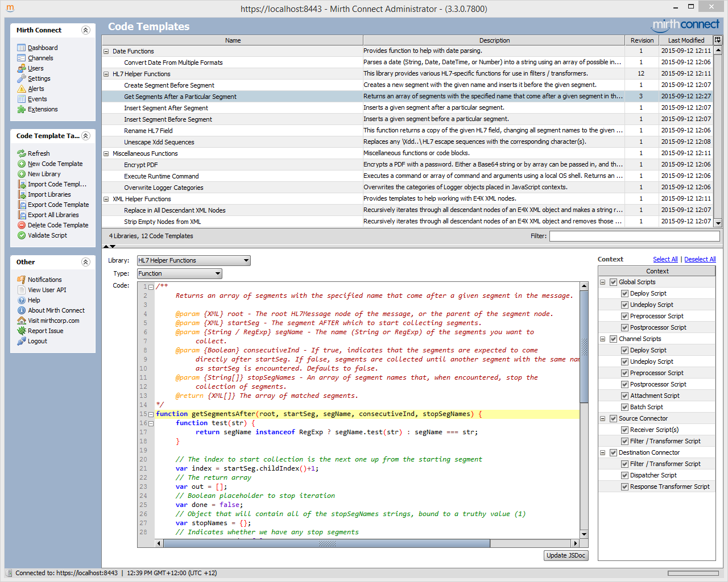This screenshot has width=728, height=582.
Task: Select the Execute Runtime Command template
Action: coord(407,176)
